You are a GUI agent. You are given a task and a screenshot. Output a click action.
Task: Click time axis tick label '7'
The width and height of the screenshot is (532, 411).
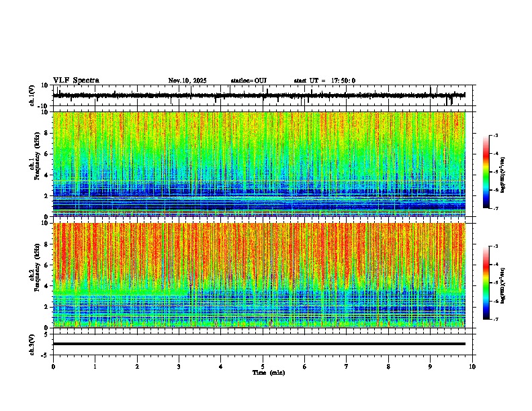347,367
